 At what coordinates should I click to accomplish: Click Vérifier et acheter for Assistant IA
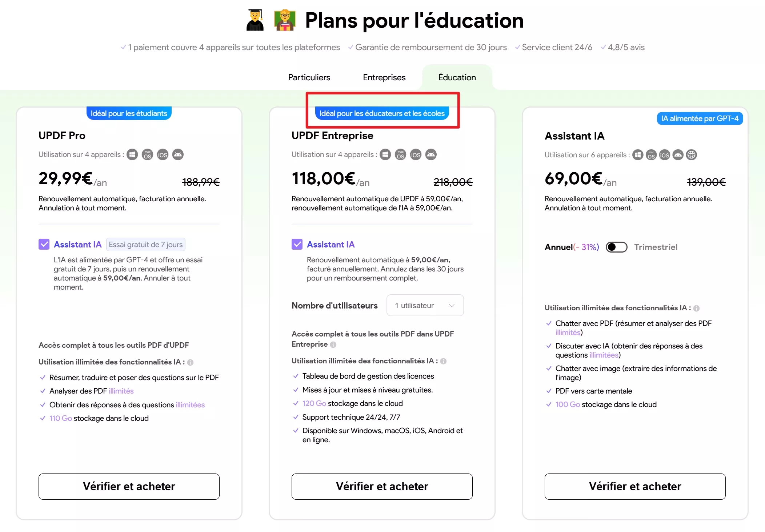(x=635, y=486)
